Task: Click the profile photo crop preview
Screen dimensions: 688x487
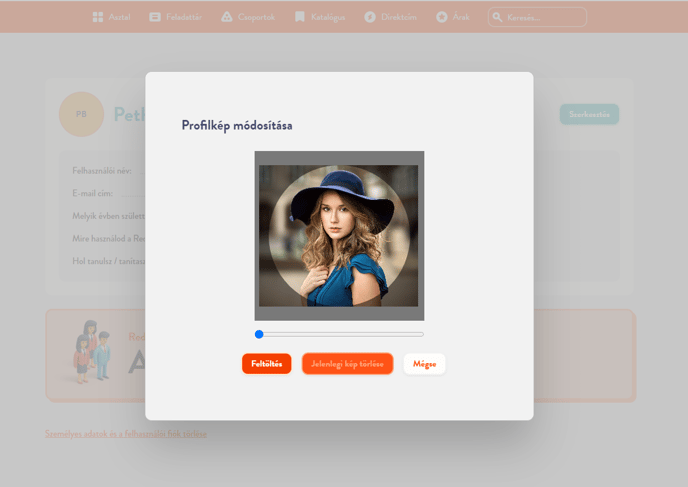Action: [339, 236]
